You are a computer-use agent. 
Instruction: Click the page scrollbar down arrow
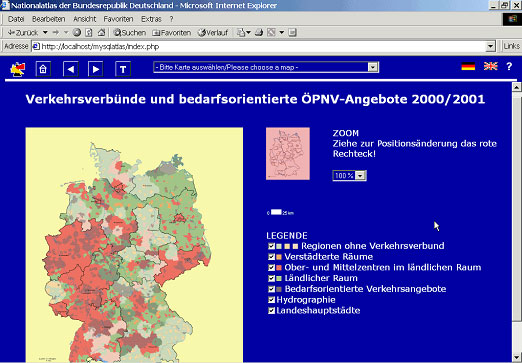pos(516,357)
